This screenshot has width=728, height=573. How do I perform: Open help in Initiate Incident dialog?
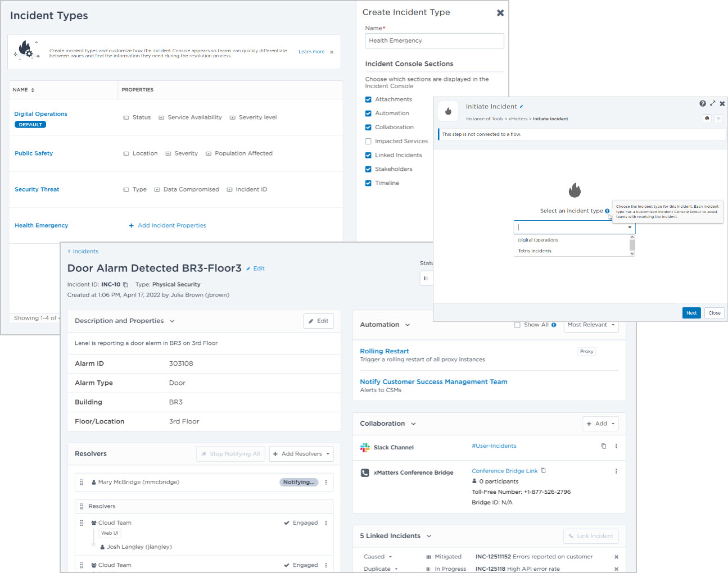coord(703,103)
